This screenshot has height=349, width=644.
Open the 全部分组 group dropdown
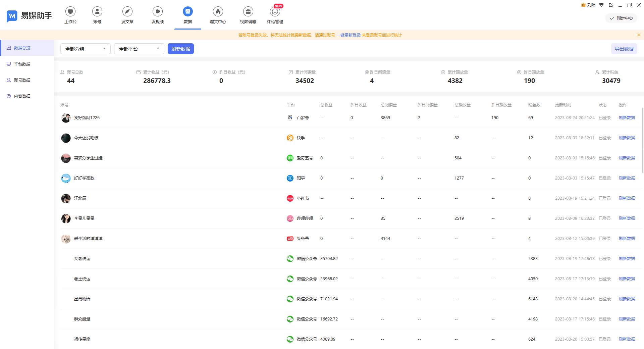point(85,49)
